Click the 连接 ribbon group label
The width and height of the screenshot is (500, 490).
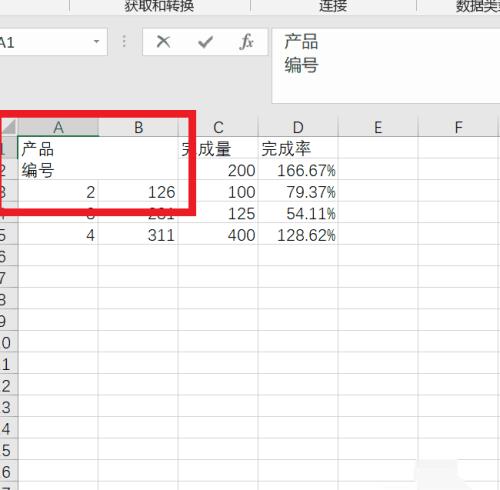point(333,6)
